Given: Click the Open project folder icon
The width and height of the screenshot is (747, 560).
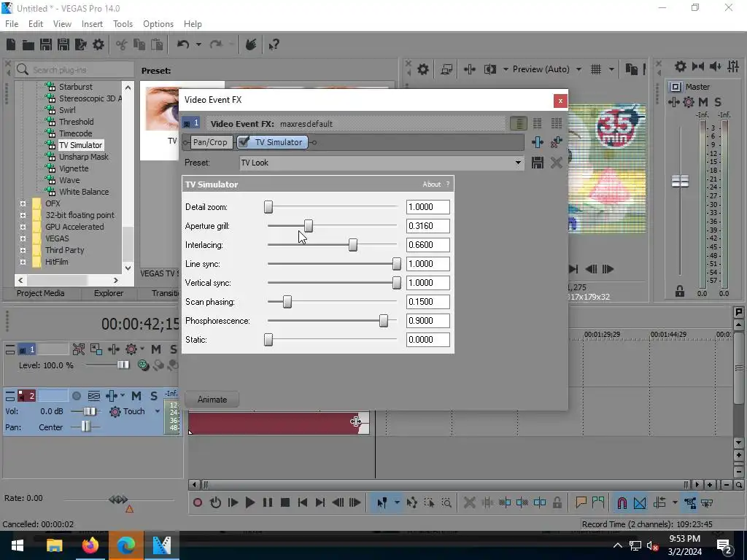Looking at the screenshot, I should click(28, 44).
